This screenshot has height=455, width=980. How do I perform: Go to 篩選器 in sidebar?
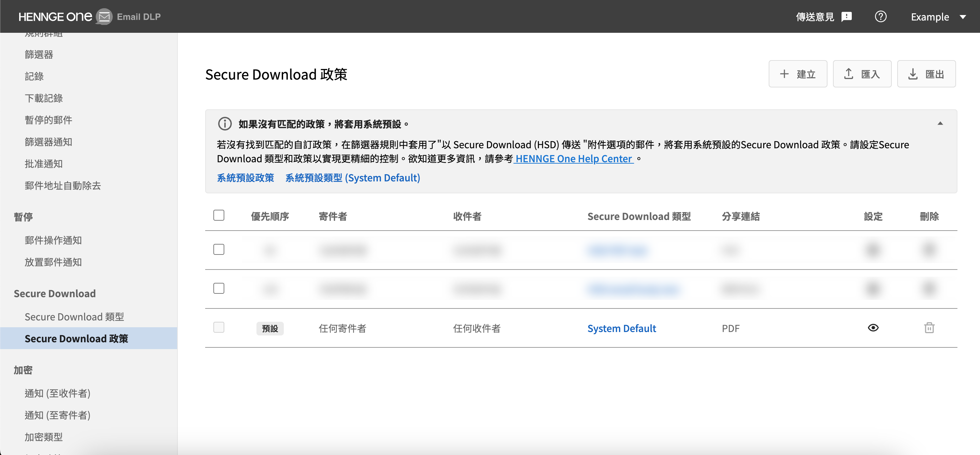point(39,54)
